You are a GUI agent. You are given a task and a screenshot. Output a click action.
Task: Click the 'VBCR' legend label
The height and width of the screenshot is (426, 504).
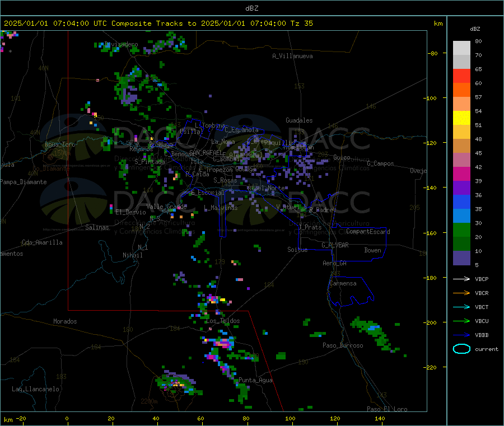click(x=482, y=293)
